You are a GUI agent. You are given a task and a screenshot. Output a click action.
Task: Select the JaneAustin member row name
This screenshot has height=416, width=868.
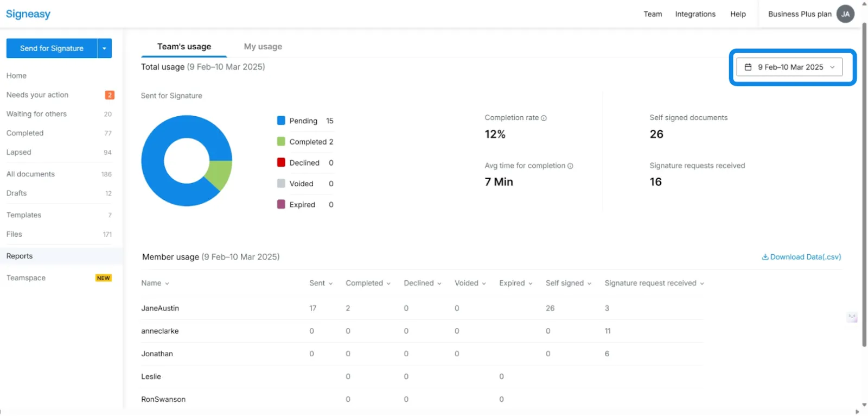(160, 308)
